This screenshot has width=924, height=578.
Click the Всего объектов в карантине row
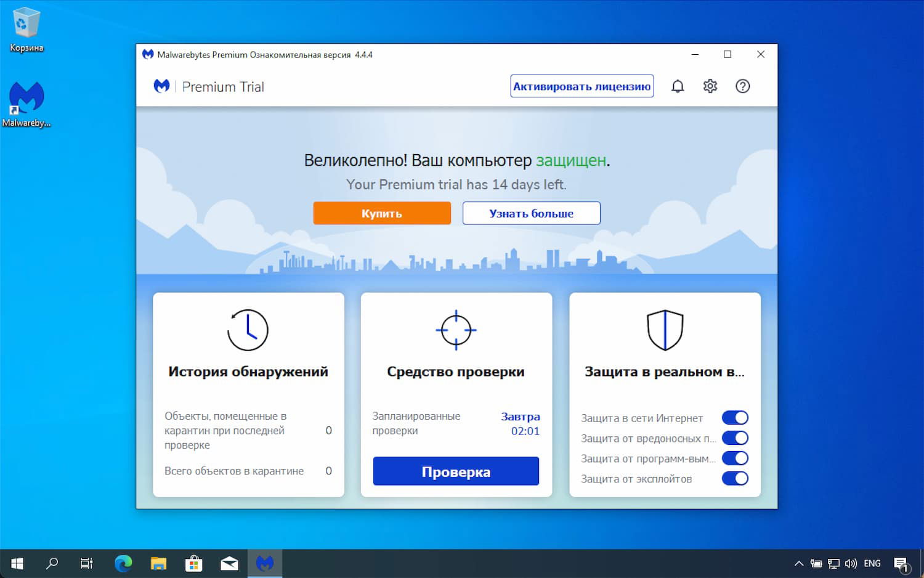(x=248, y=471)
